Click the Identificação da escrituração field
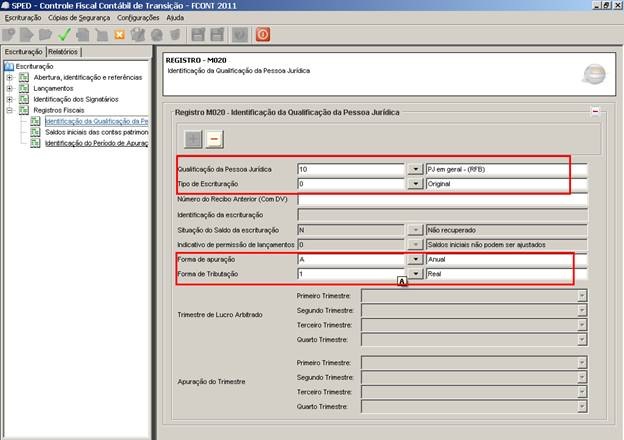 coord(442,215)
